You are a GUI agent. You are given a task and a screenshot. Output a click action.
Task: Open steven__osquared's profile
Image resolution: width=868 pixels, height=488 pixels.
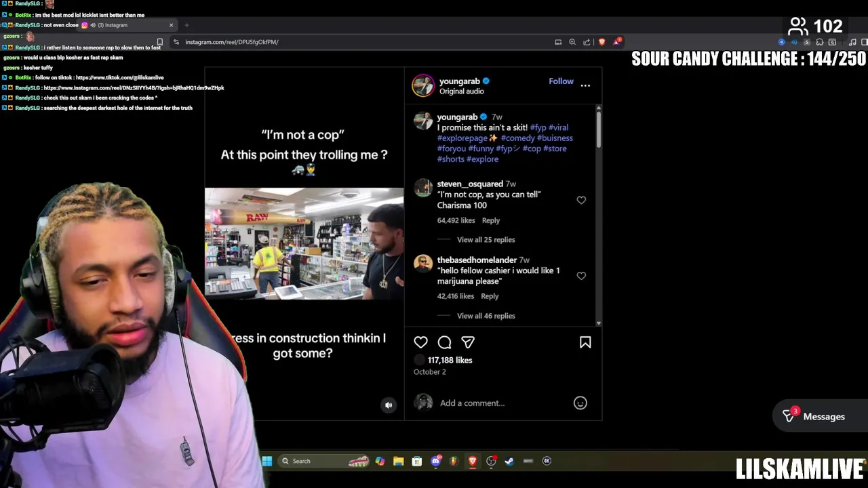coord(470,184)
